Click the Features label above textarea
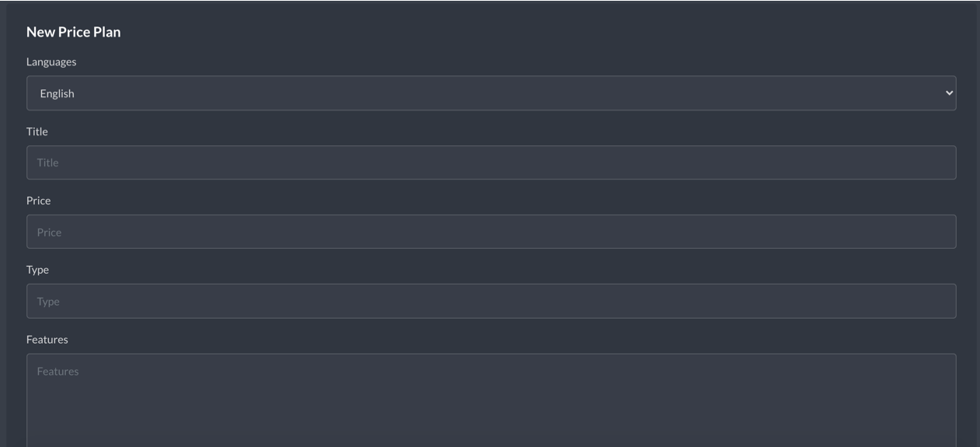 [47, 340]
